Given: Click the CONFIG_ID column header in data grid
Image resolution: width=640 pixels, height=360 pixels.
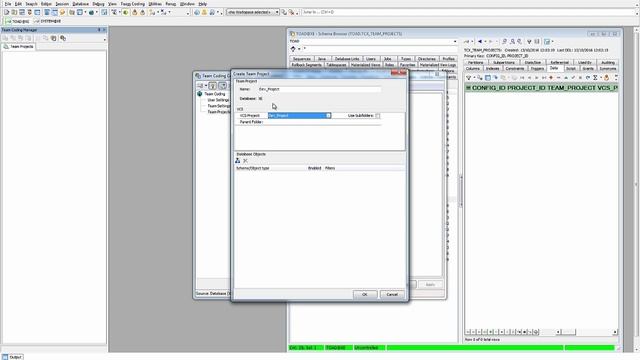Looking at the screenshot, I should [x=488, y=88].
